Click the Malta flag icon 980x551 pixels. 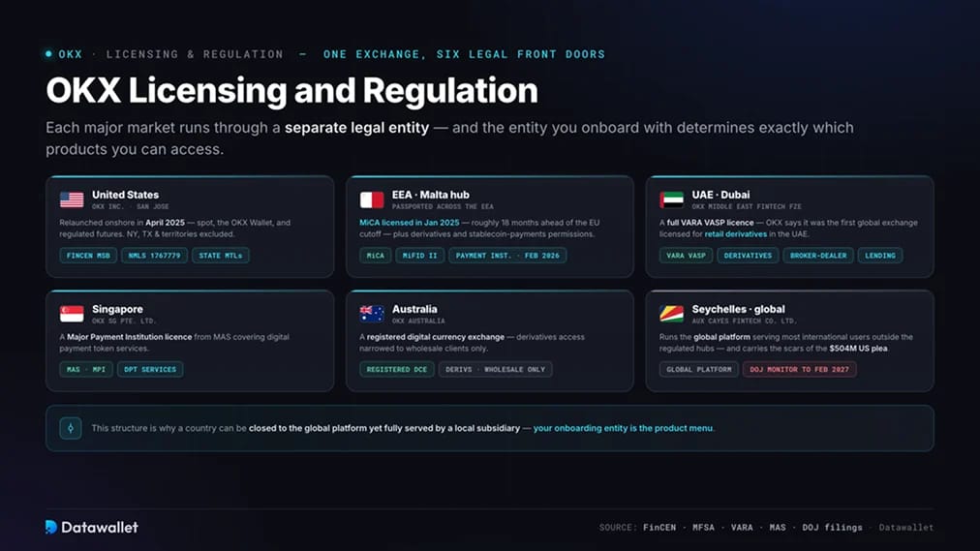tap(372, 199)
